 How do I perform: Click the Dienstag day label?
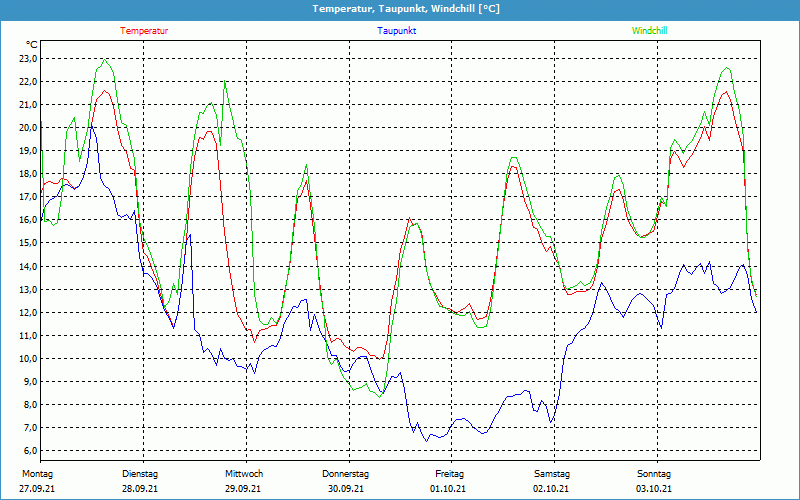click(x=140, y=474)
